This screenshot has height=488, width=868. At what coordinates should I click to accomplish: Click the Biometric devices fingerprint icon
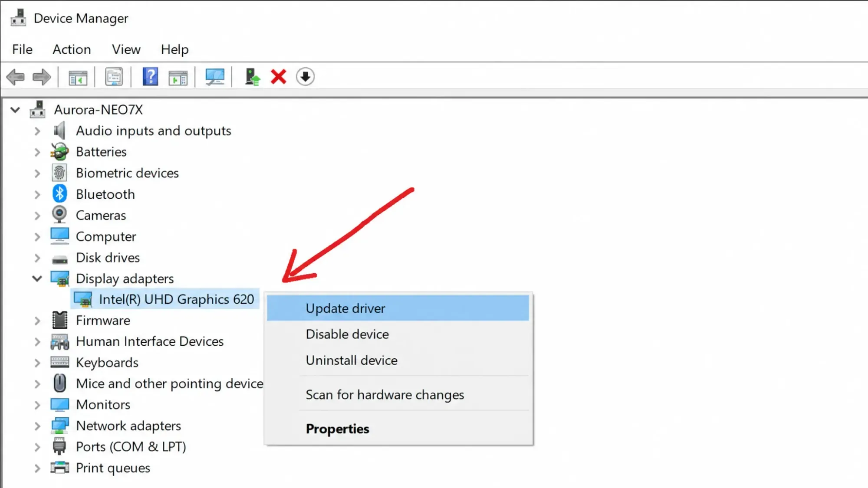(59, 173)
